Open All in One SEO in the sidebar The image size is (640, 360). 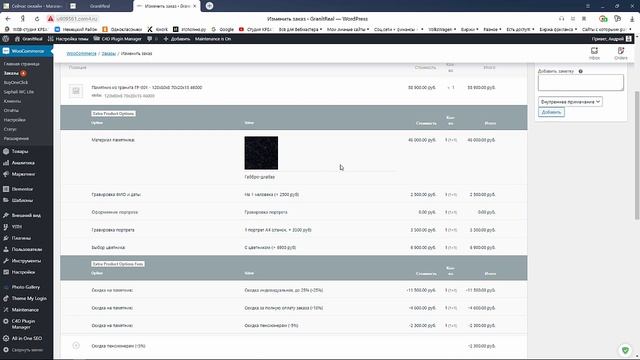[27, 338]
